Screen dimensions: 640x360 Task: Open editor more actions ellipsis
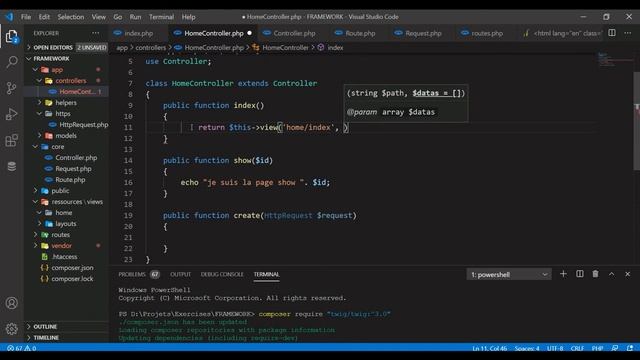tap(627, 33)
